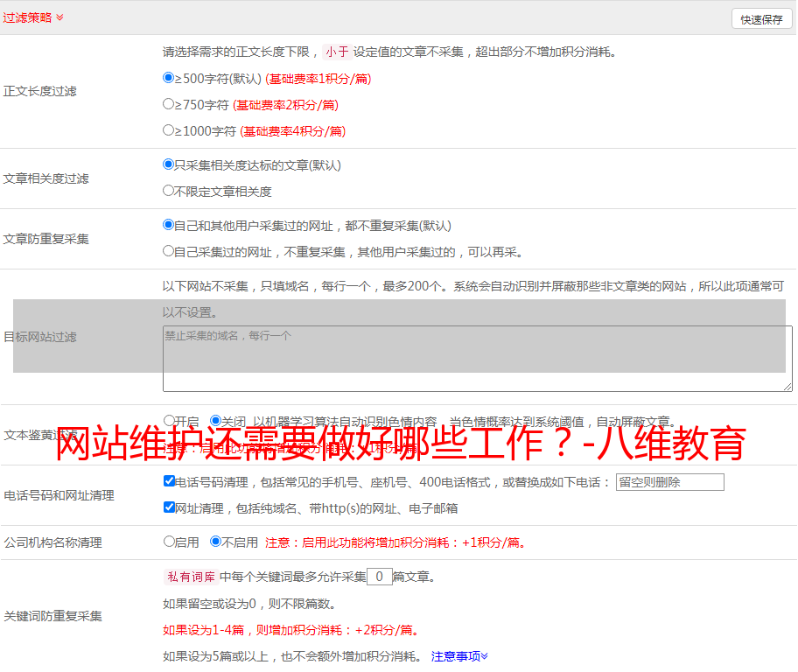Image resolution: width=798 pixels, height=672 pixels.
Task: Click the keyword article count field
Action: pos(379,577)
